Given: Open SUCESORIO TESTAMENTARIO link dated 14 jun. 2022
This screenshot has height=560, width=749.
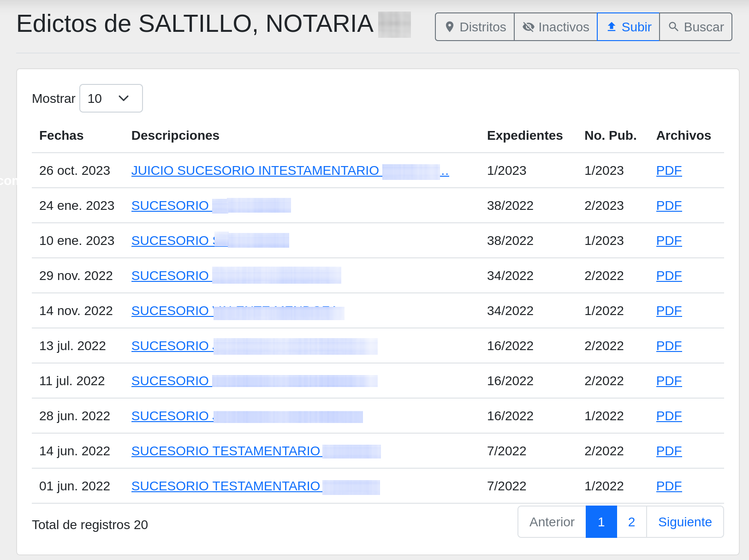Looking at the screenshot, I should click(256, 451).
